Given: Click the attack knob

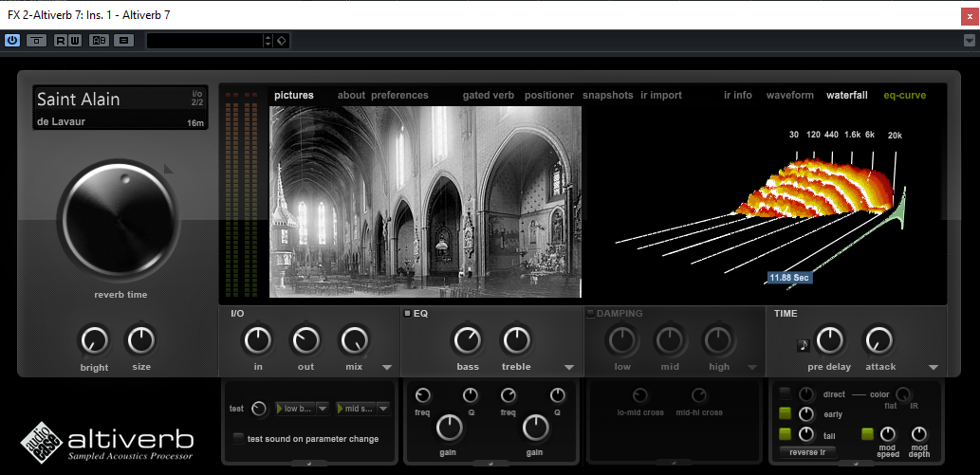Looking at the screenshot, I should 878,340.
